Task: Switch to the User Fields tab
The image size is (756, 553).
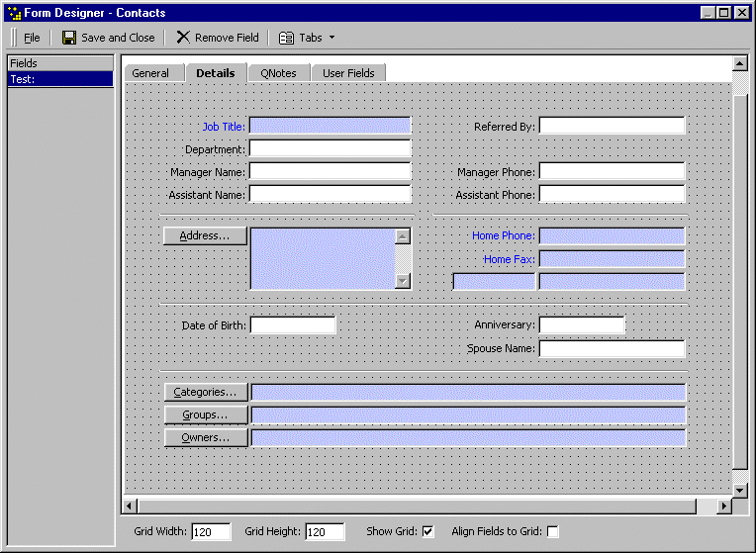Action: coord(348,73)
